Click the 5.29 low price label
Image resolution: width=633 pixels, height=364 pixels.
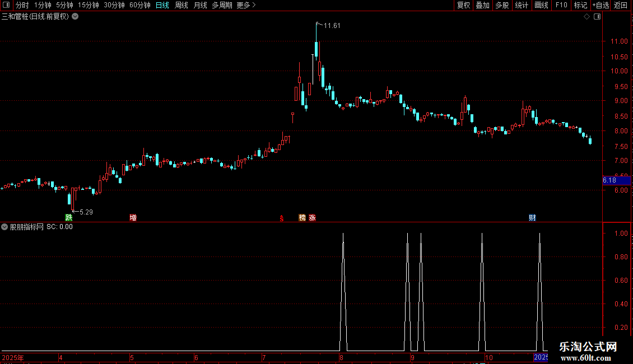[86, 212]
